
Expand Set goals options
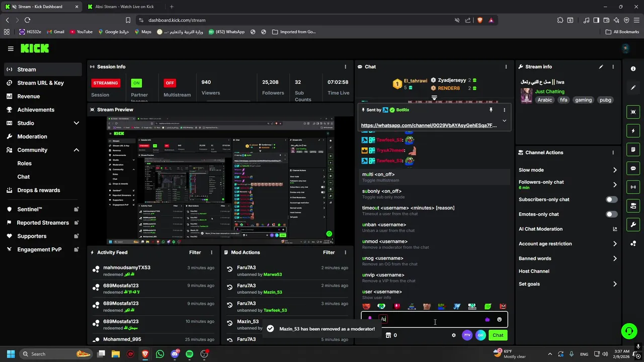pyautogui.click(x=615, y=284)
